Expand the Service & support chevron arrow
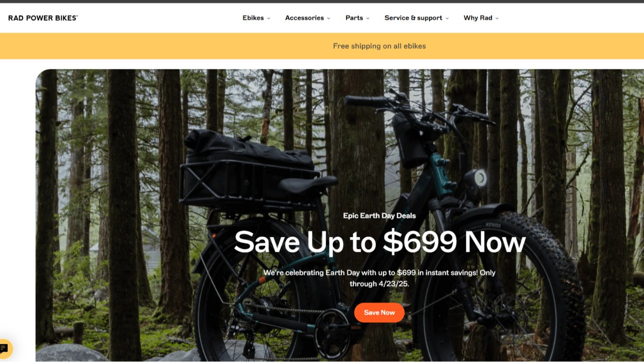 pyautogui.click(x=447, y=18)
